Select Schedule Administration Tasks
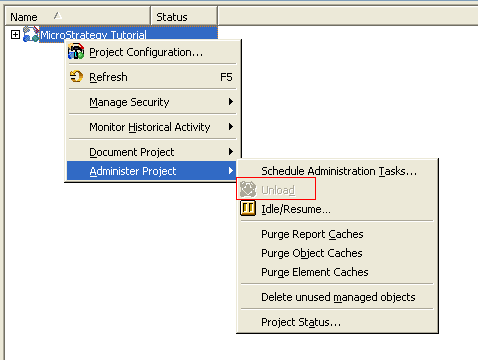 [x=337, y=171]
